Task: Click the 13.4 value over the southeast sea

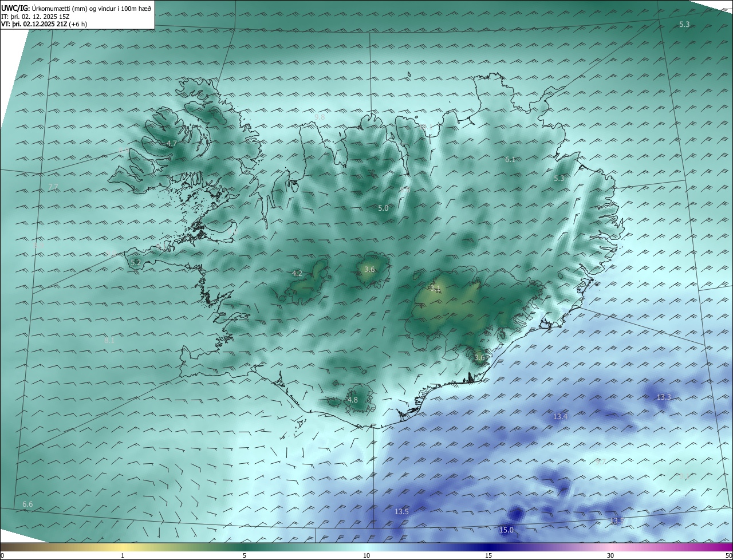Action: coord(560,417)
